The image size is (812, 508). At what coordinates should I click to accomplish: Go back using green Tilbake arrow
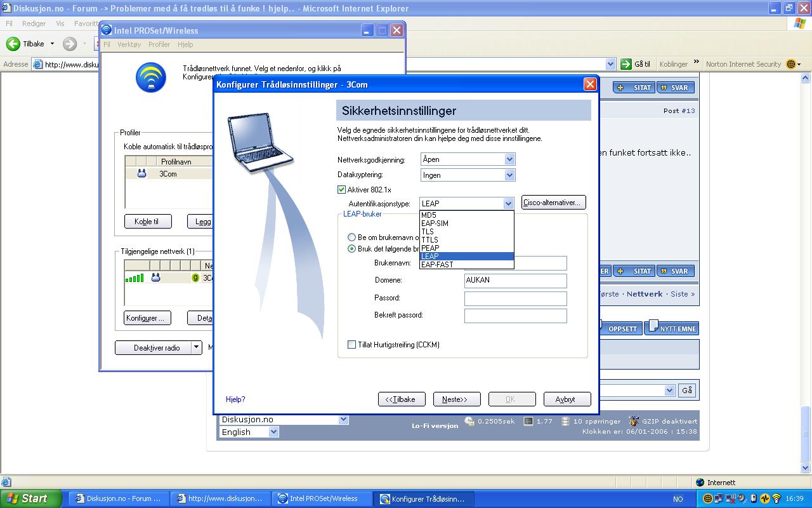[x=13, y=44]
